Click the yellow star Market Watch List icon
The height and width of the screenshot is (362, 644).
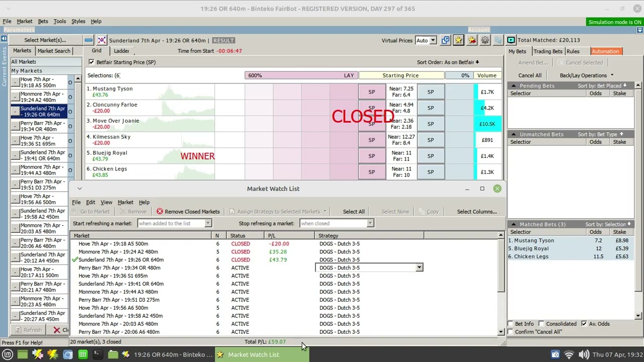[458, 40]
